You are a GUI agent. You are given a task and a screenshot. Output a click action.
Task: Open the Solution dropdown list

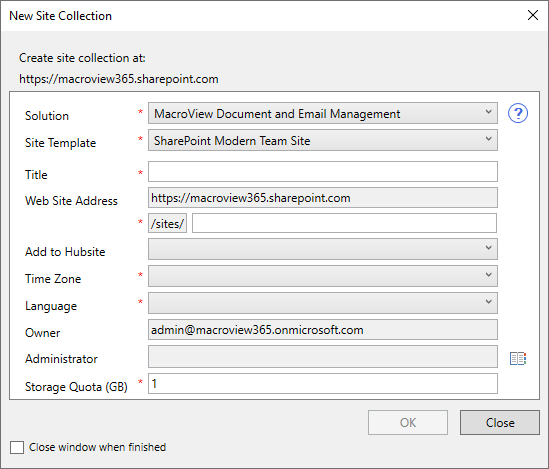coord(322,113)
